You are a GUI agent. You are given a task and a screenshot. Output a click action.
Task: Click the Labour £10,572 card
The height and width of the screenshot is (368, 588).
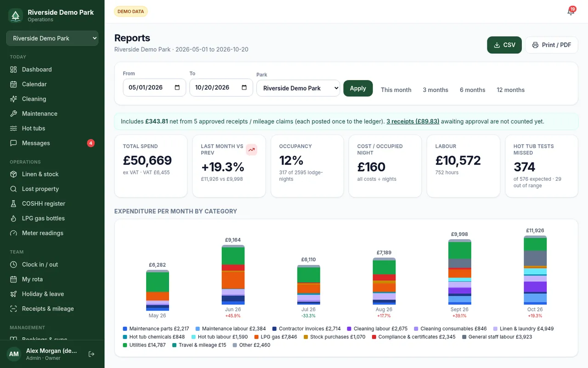464,166
